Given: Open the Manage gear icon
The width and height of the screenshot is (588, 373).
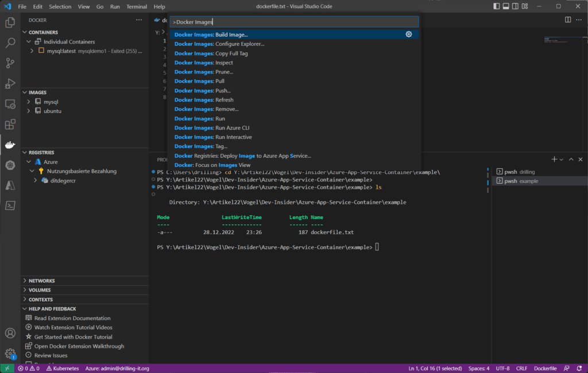Looking at the screenshot, I should pos(10,353).
